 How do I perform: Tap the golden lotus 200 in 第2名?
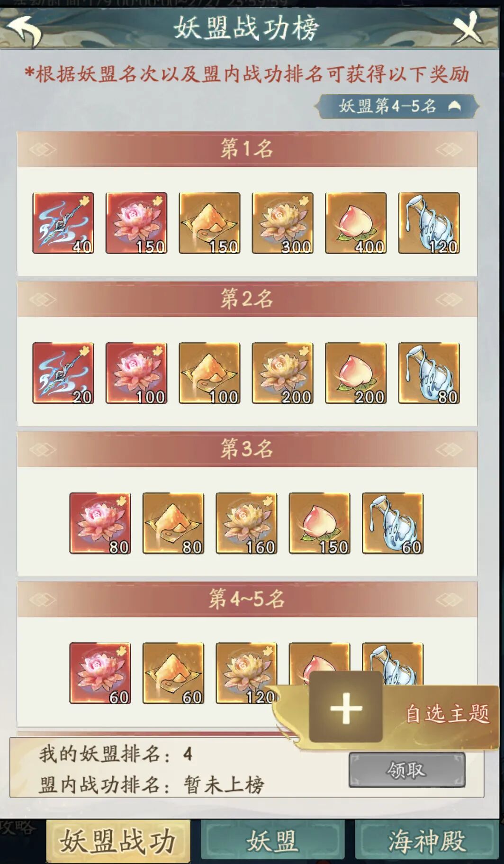click(283, 373)
